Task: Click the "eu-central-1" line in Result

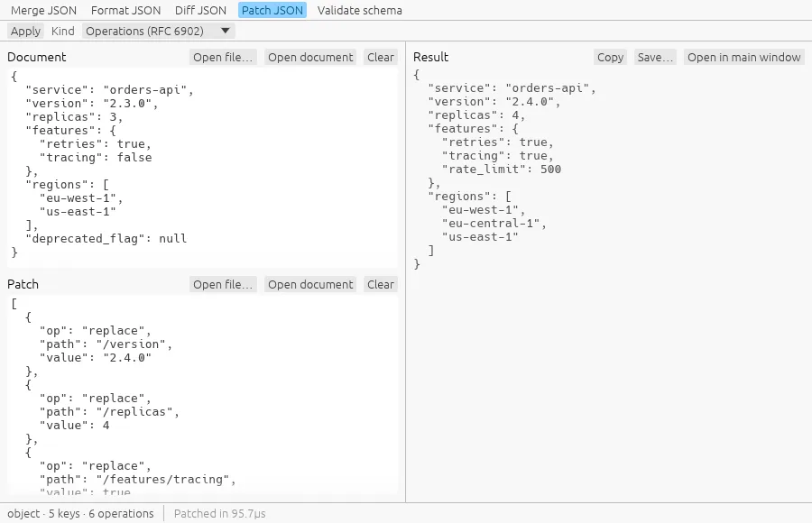Action: [x=494, y=224]
